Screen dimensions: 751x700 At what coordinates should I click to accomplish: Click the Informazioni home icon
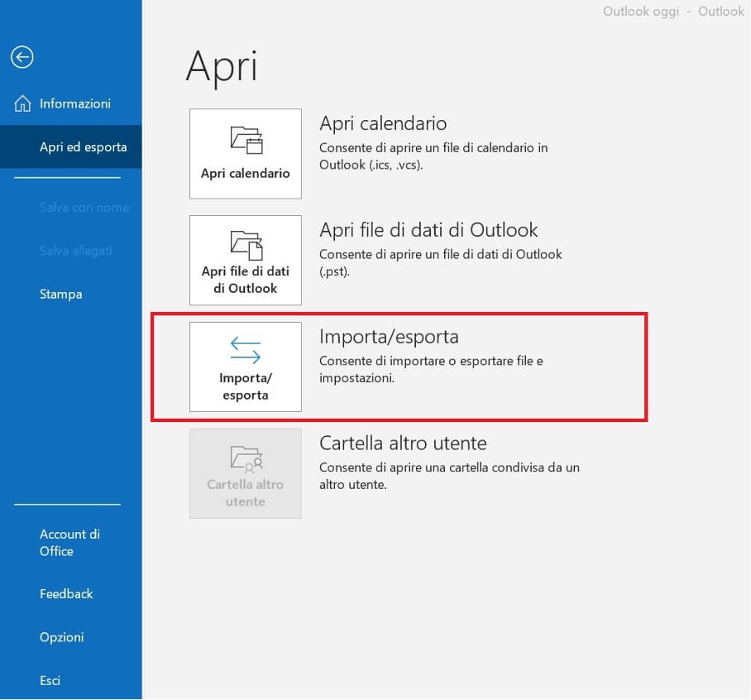point(22,103)
